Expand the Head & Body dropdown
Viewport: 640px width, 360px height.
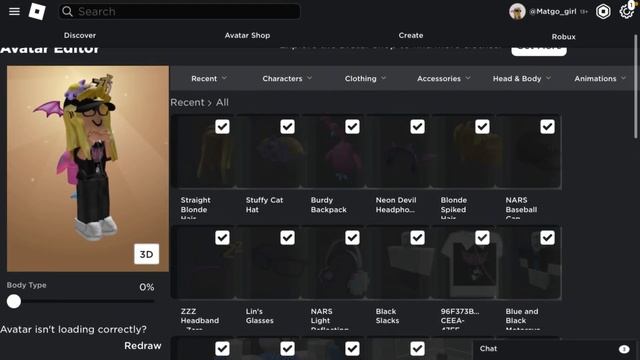(522, 78)
